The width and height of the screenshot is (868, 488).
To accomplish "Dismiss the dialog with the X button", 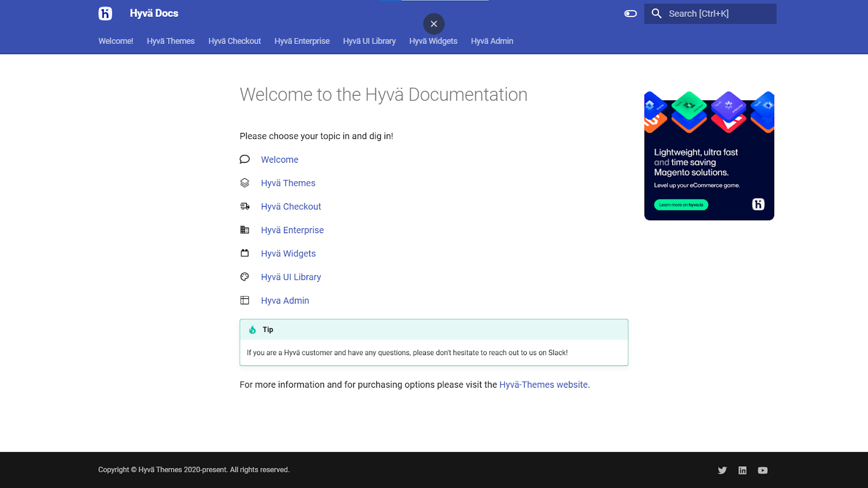I will point(433,23).
